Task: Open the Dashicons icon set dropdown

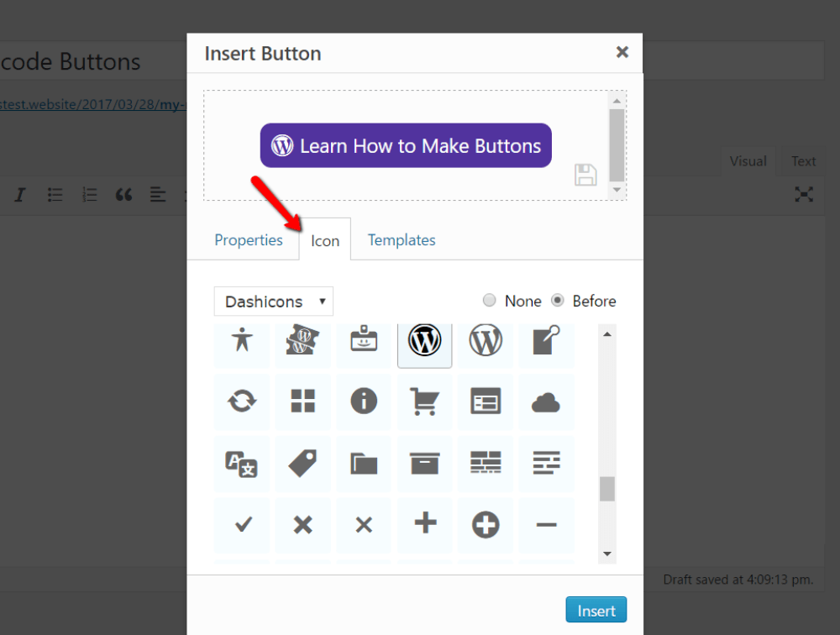Action: (x=274, y=302)
